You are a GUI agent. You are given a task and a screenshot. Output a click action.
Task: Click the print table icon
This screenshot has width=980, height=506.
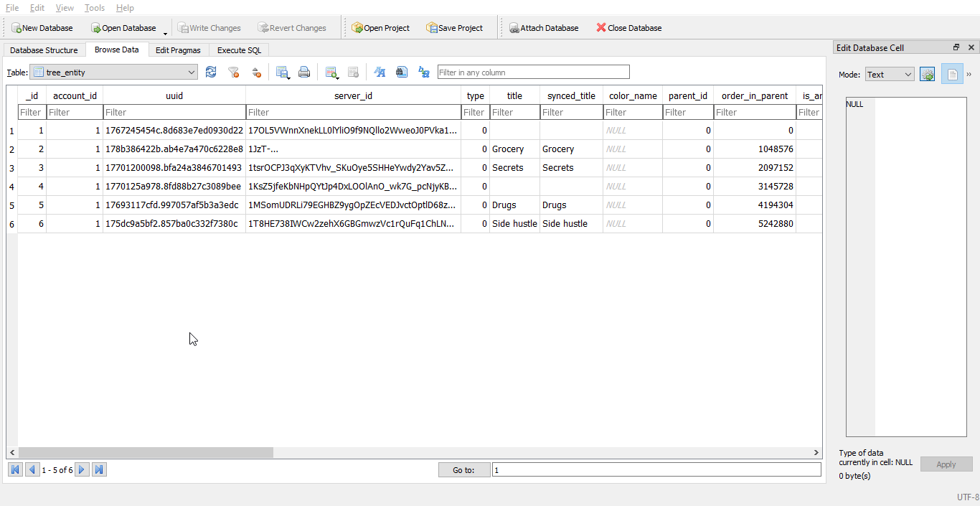(x=304, y=72)
